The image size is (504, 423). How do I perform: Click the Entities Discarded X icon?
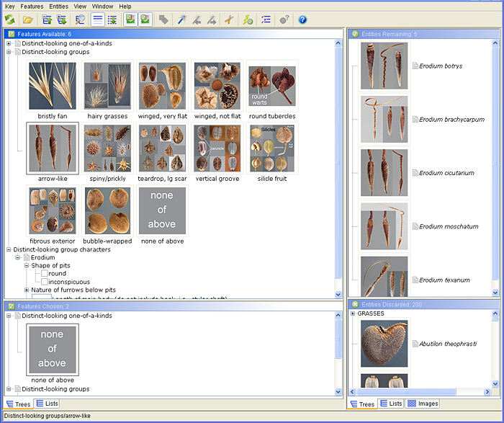click(355, 304)
